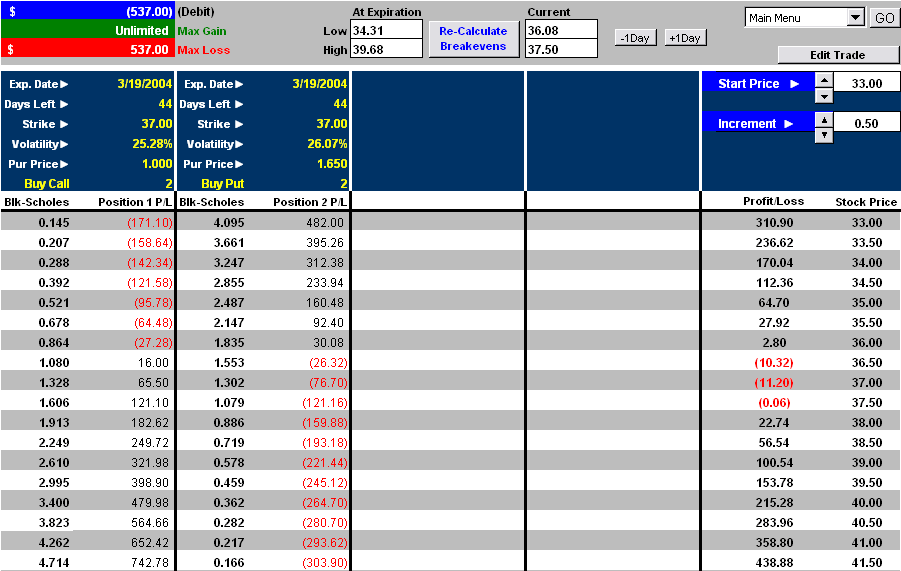Select the Increment value 0.50
901x571 pixels.
click(x=866, y=123)
